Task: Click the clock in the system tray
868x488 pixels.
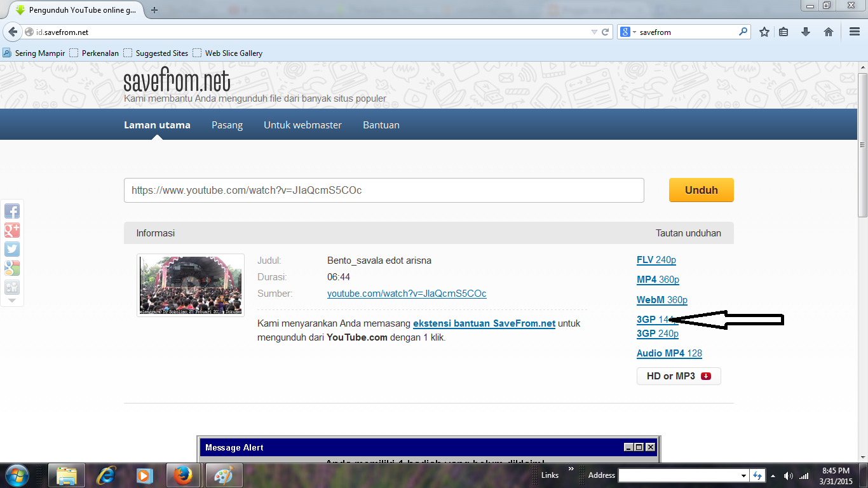Action: [836, 476]
